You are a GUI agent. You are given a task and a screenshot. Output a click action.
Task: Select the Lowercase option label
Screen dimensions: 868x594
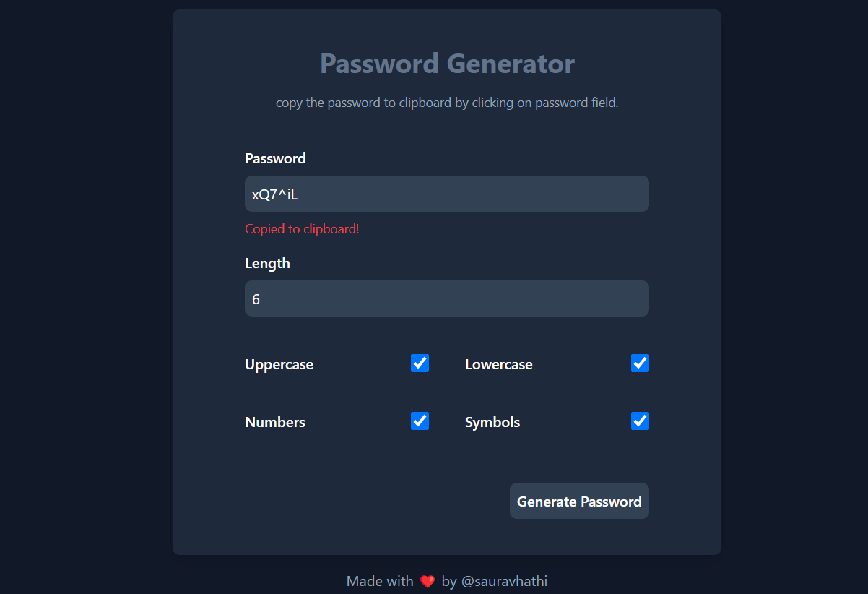click(x=498, y=364)
